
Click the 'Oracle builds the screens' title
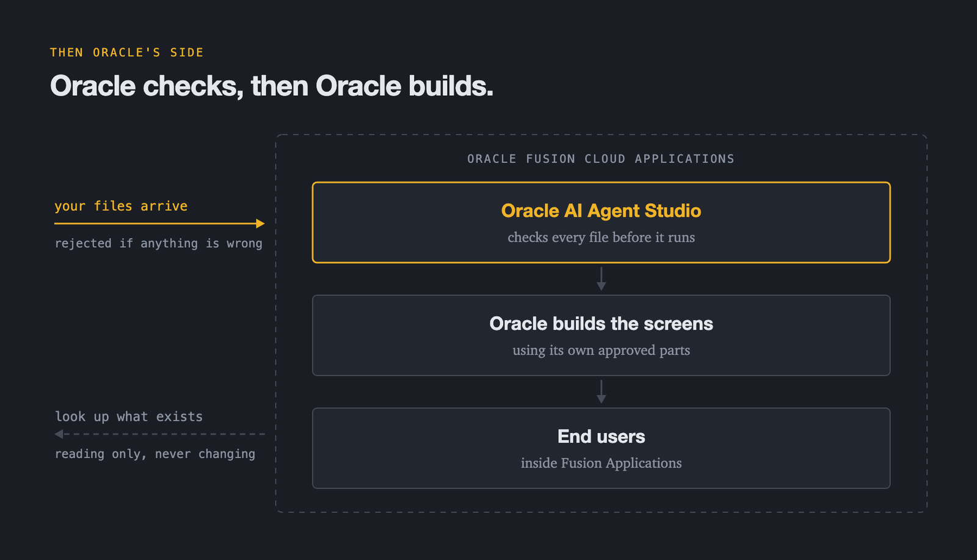coord(601,324)
